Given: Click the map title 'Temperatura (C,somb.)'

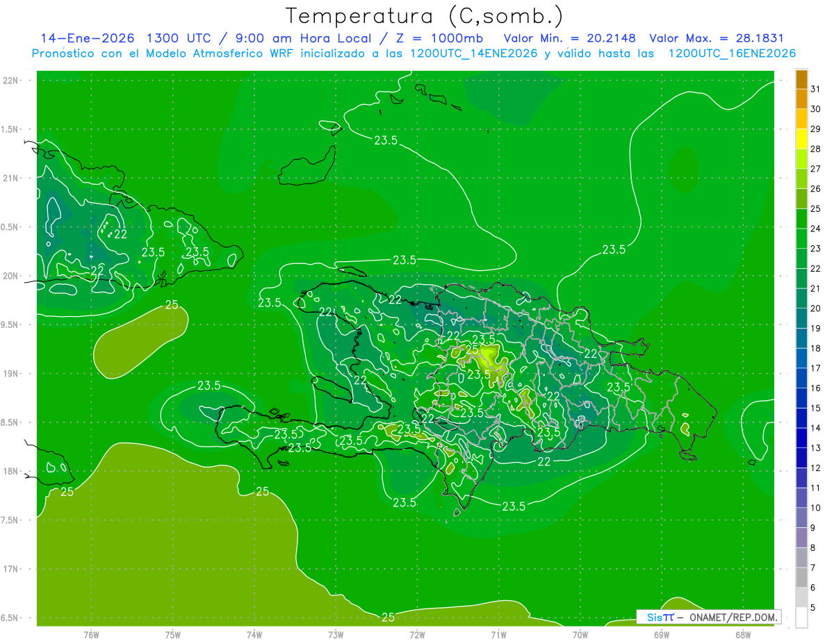Looking at the screenshot, I should [425, 16].
